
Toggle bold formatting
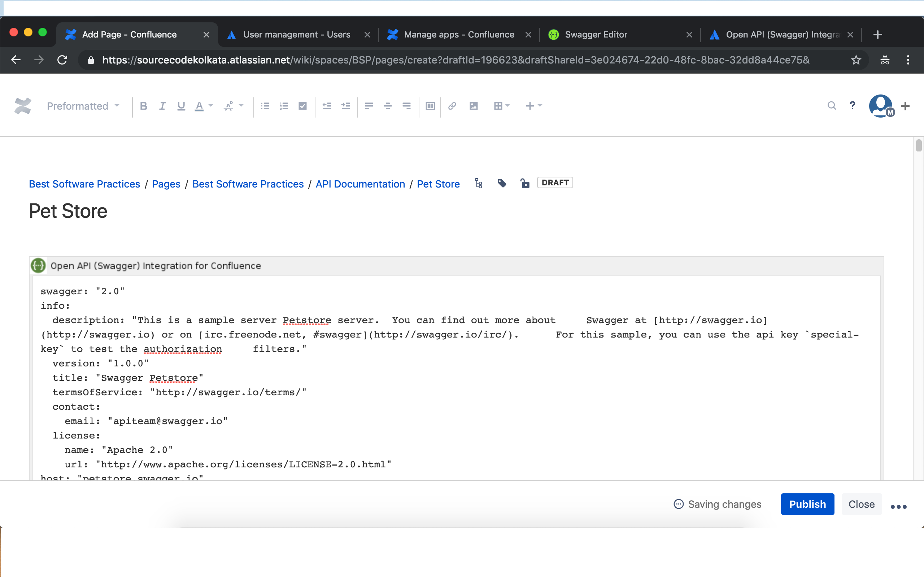pyautogui.click(x=144, y=106)
